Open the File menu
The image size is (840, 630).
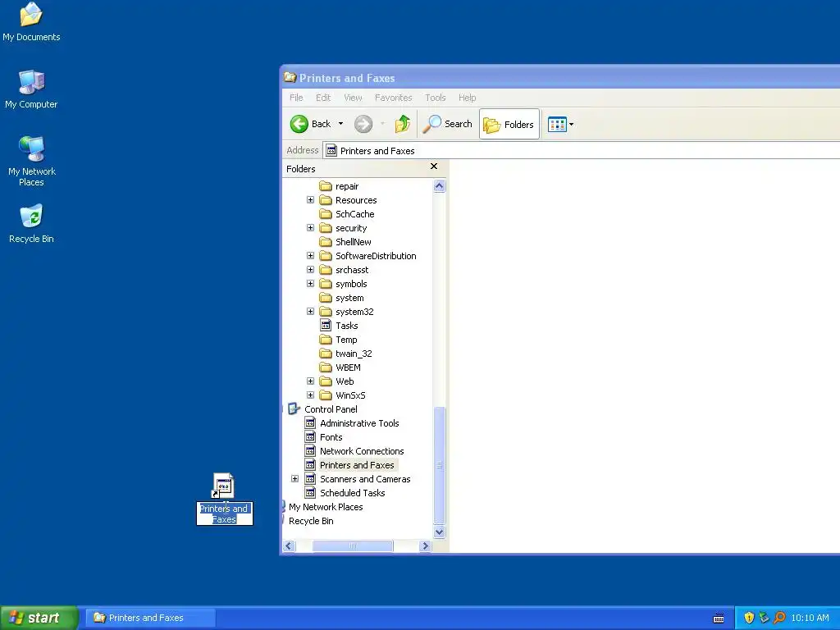[296, 98]
